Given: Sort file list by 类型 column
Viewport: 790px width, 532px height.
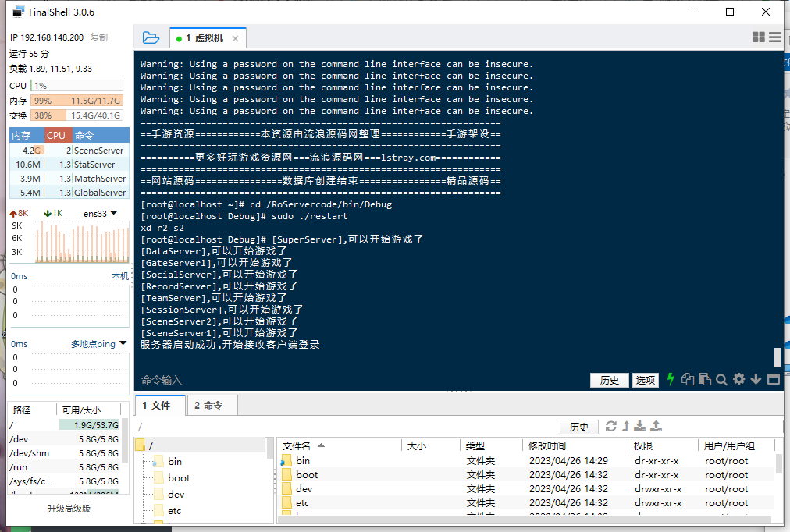Looking at the screenshot, I should click(491, 445).
